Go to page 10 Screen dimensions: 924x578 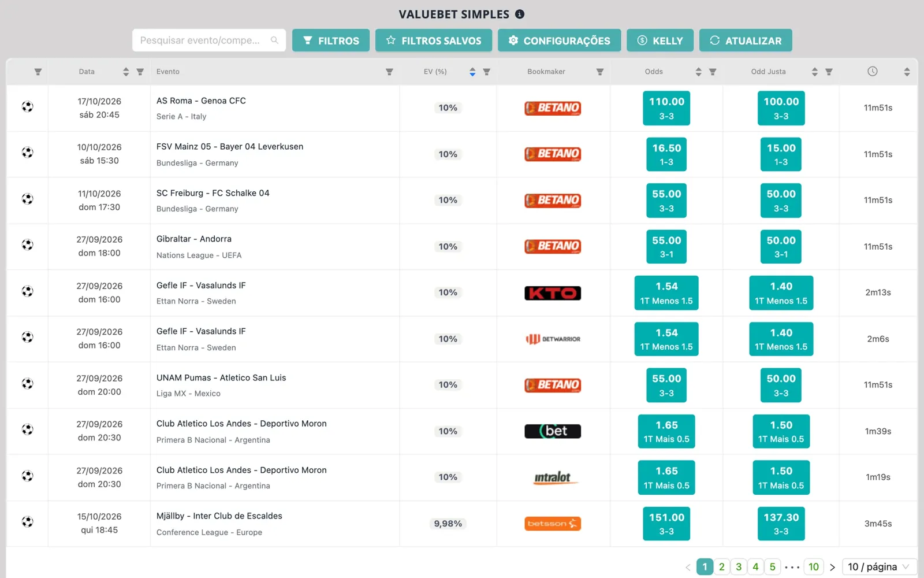pos(814,567)
